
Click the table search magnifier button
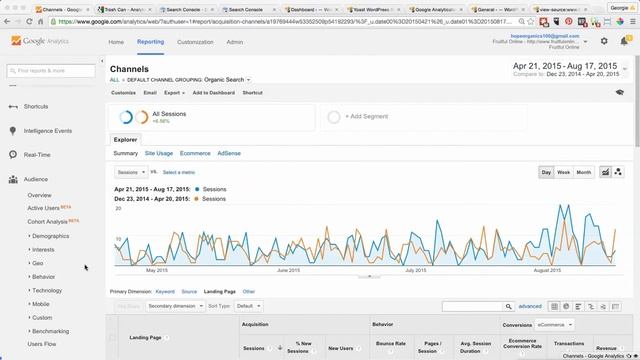pyautogui.click(x=509, y=306)
